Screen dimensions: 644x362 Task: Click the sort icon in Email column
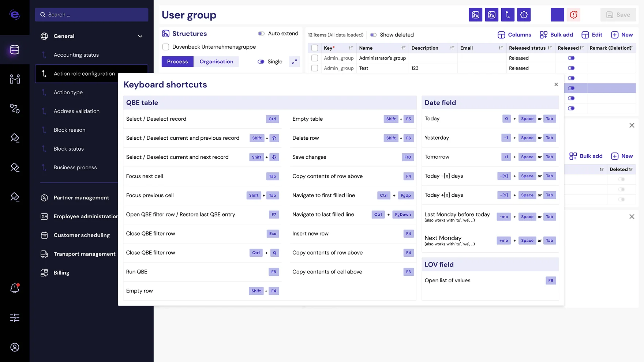[x=501, y=48]
